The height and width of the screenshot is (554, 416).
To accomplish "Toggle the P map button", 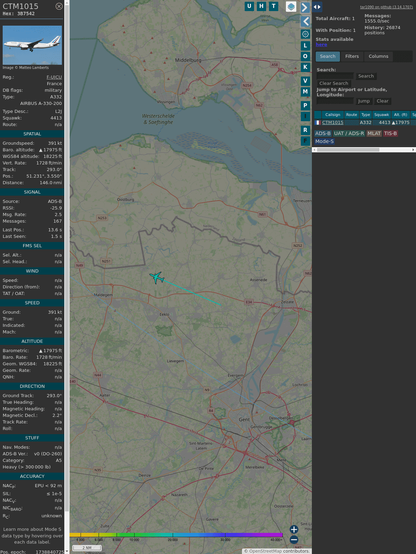I will click(305, 105).
